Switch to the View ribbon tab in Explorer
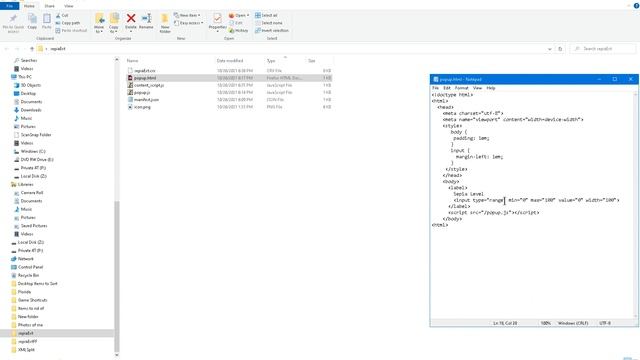This screenshot has height=360, width=640. (x=69, y=6)
